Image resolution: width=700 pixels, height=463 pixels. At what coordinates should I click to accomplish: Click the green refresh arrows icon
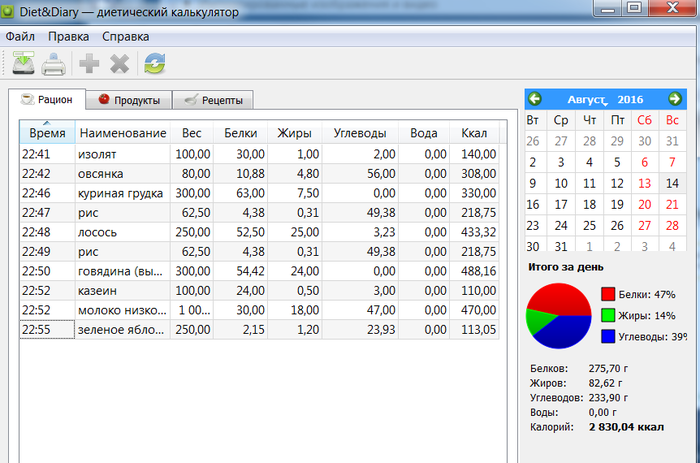[155, 65]
